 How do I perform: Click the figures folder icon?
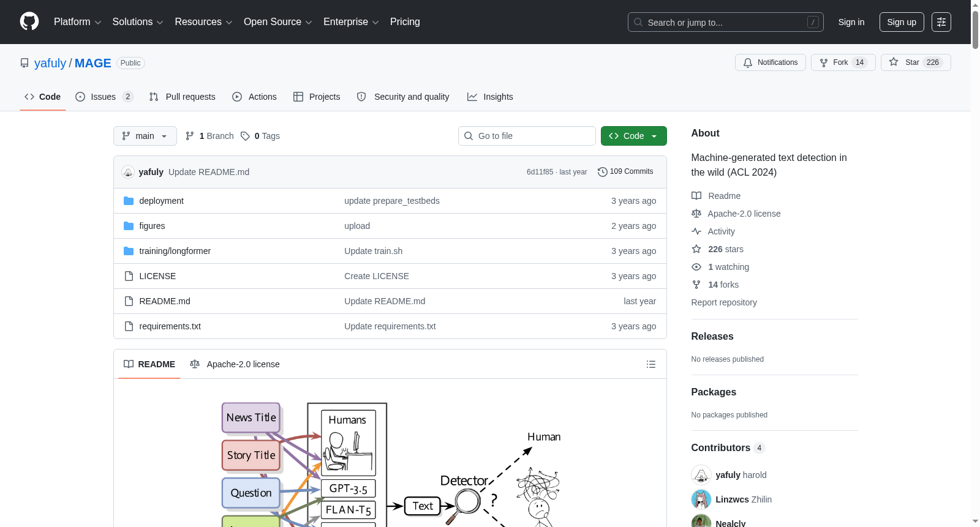[129, 226]
